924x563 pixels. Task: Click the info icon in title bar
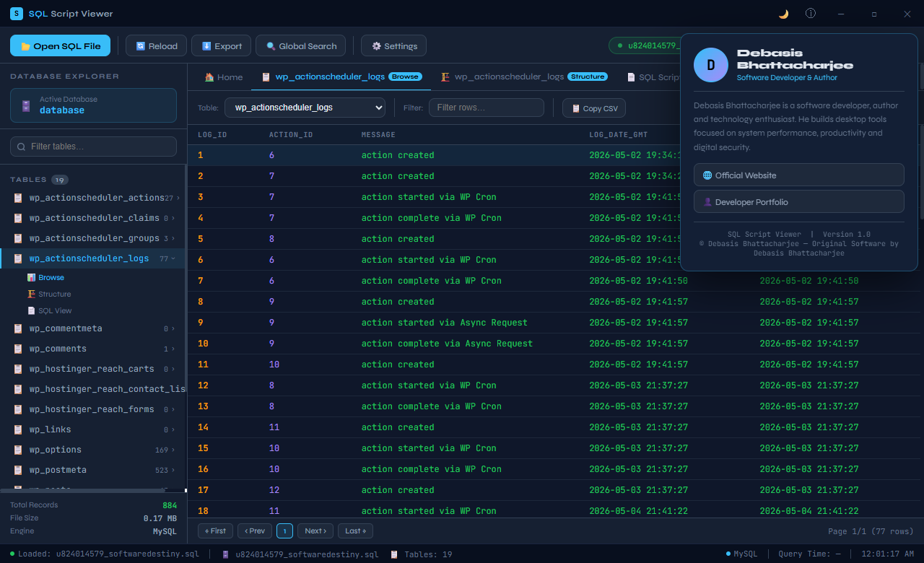811,14
